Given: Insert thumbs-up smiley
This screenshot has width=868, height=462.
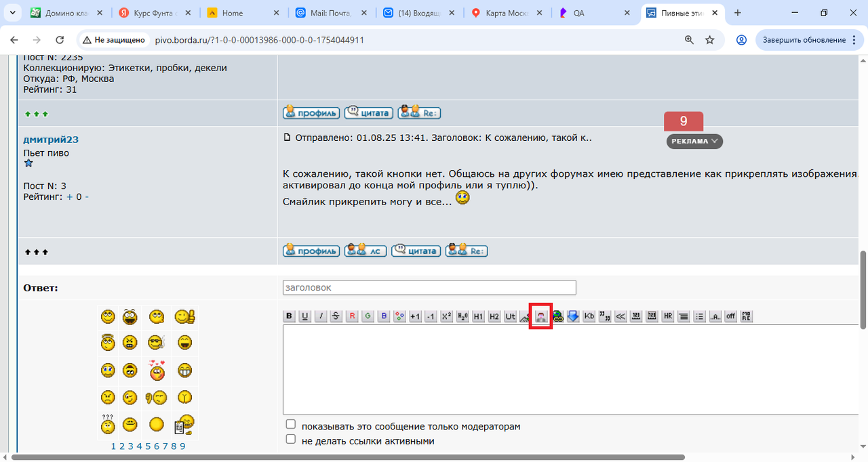Looking at the screenshot, I should coord(184,316).
